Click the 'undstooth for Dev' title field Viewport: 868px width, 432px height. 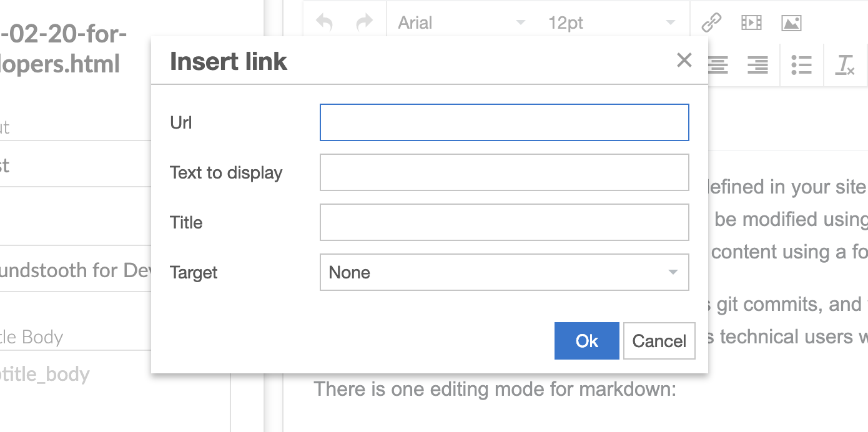click(75, 270)
